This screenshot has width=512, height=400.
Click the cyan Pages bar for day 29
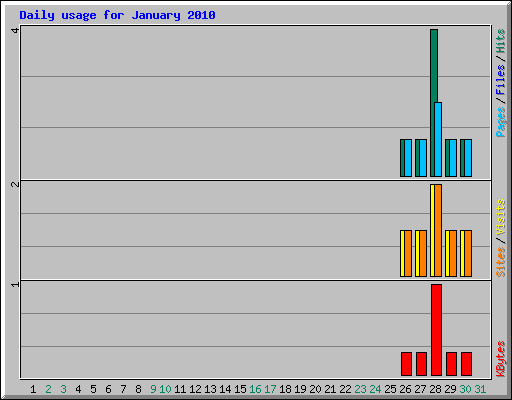pos(453,158)
